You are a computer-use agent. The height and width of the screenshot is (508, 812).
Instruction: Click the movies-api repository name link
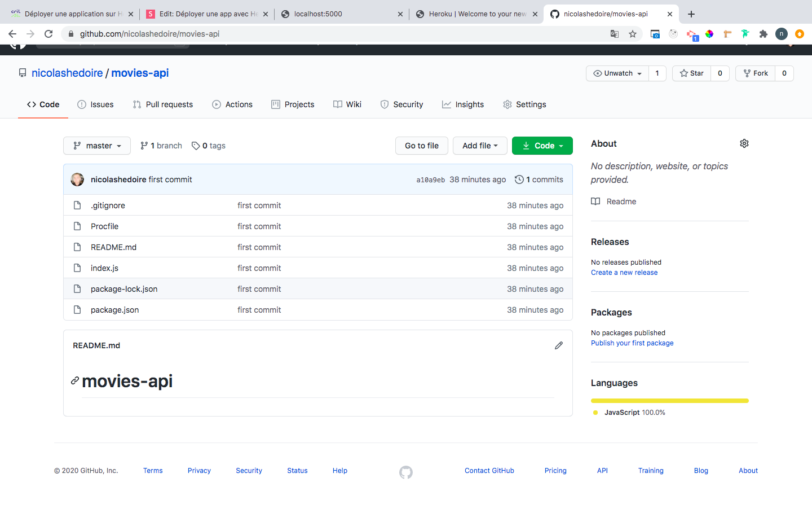(x=140, y=73)
